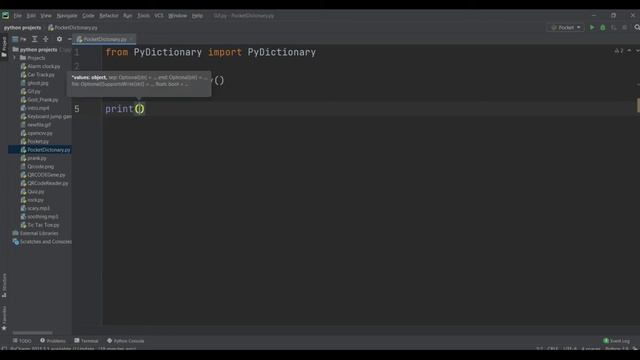
Task: Open the Help menu
Action: pyautogui.click(x=198, y=16)
